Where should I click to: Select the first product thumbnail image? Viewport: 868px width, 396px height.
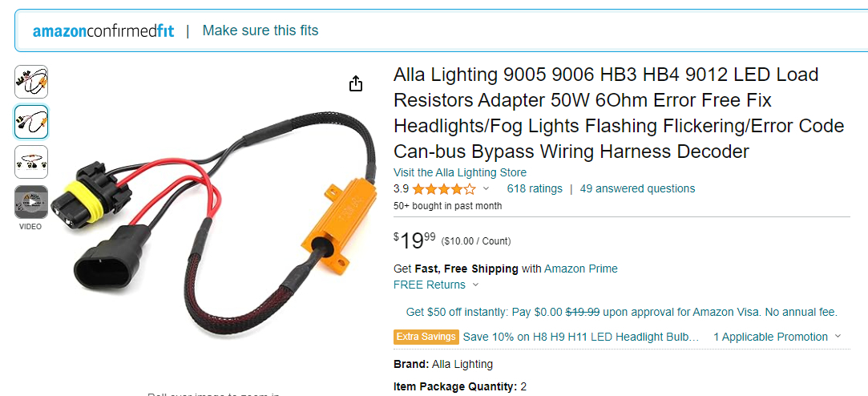[x=31, y=82]
